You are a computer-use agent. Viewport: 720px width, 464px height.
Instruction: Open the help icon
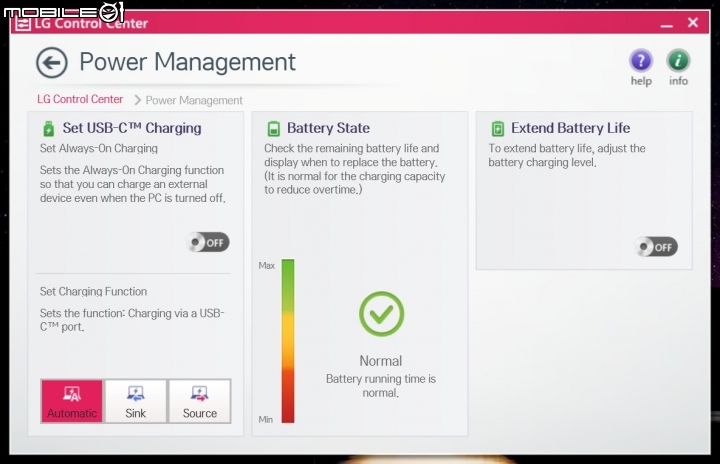click(641, 61)
